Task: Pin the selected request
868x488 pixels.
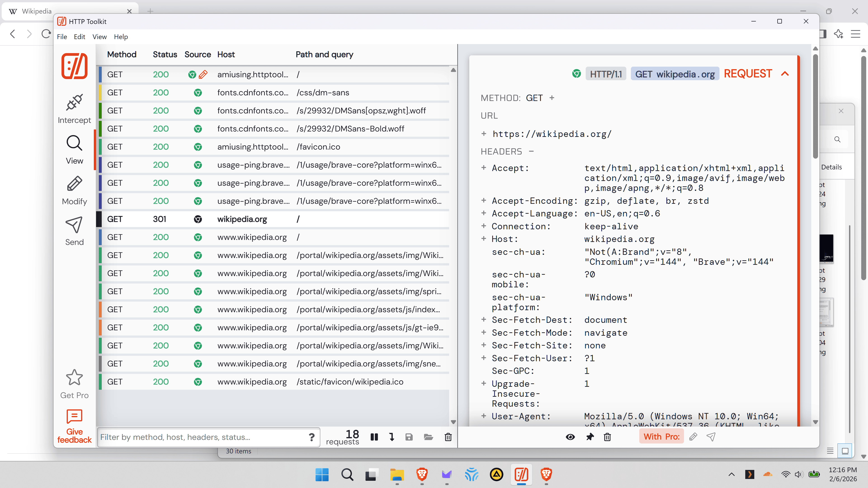Action: click(590, 437)
